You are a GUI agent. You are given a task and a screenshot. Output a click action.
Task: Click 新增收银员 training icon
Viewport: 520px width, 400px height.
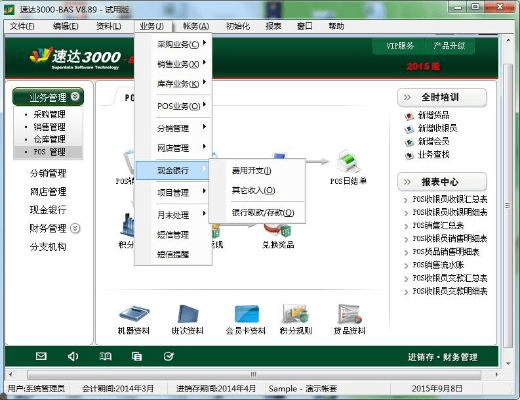pos(409,129)
